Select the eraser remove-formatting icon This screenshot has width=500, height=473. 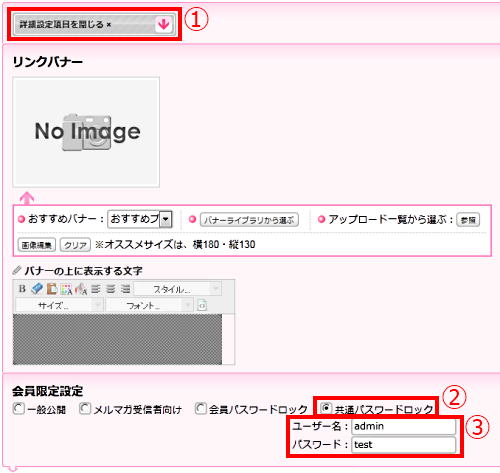pyautogui.click(x=37, y=289)
